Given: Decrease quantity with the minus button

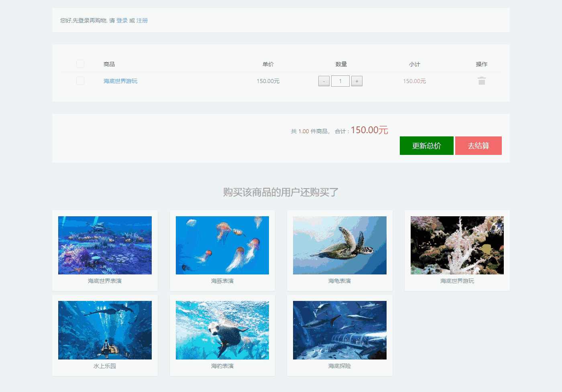Looking at the screenshot, I should point(324,81).
